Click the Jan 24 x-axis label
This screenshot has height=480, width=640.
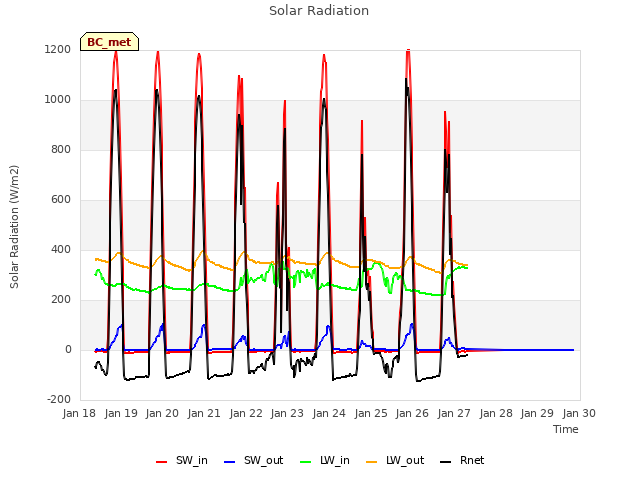click(329, 413)
